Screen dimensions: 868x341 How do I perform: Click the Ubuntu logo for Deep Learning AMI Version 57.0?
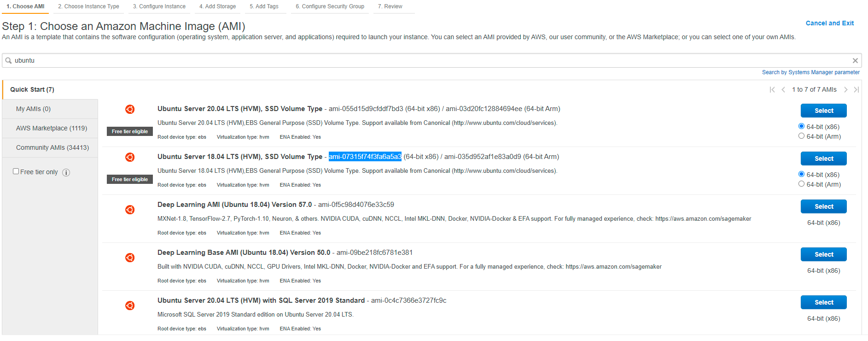point(130,210)
